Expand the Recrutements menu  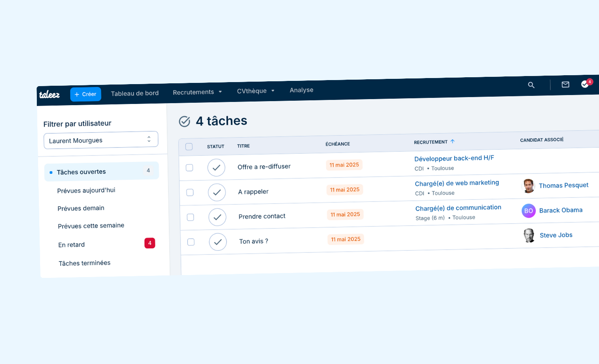point(198,92)
